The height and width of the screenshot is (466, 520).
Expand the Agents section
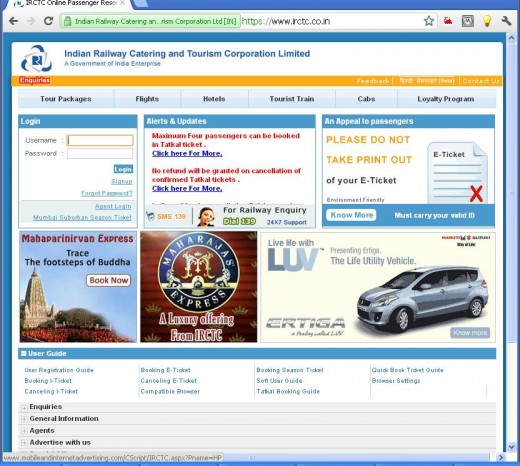pos(24,431)
